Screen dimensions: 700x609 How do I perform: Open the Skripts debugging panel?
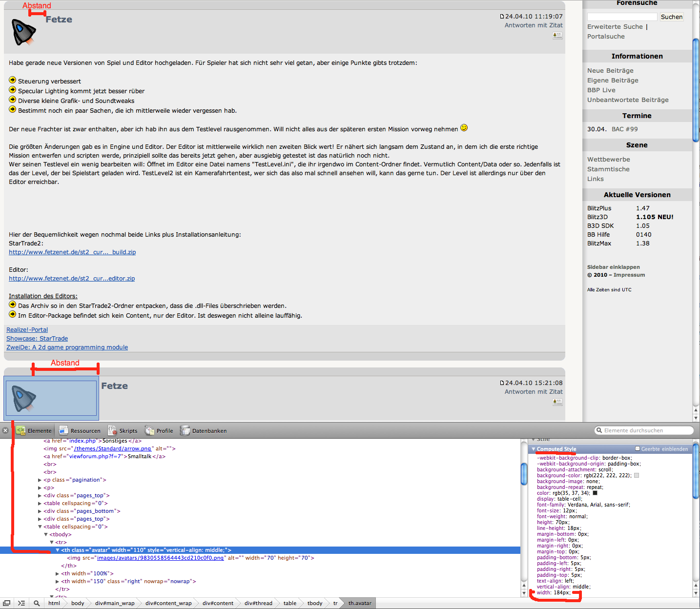tap(123, 430)
